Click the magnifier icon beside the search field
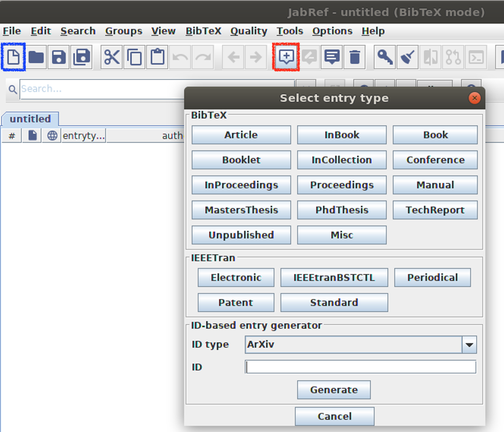Screen dimensions: 504x432 coord(13,89)
